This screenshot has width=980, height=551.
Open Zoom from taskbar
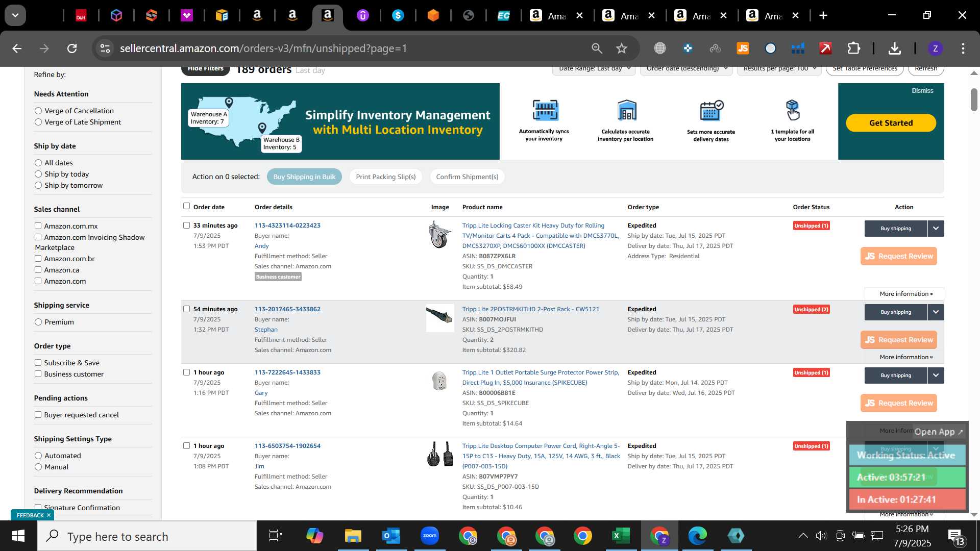click(x=430, y=536)
